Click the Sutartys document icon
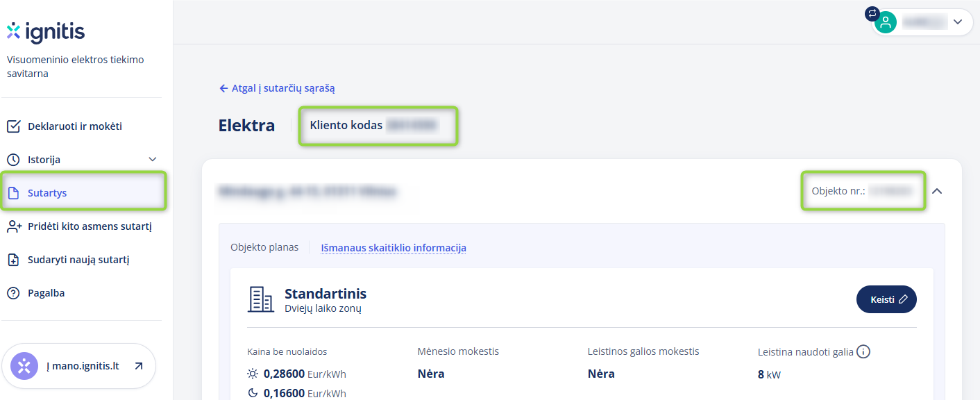 click(13, 193)
